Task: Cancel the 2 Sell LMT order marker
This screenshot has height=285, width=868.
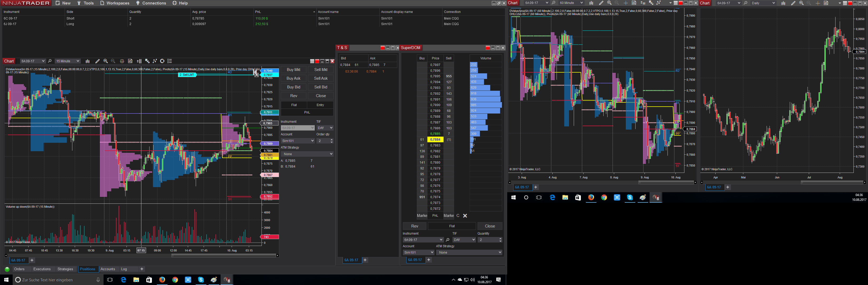Action: pos(256,75)
